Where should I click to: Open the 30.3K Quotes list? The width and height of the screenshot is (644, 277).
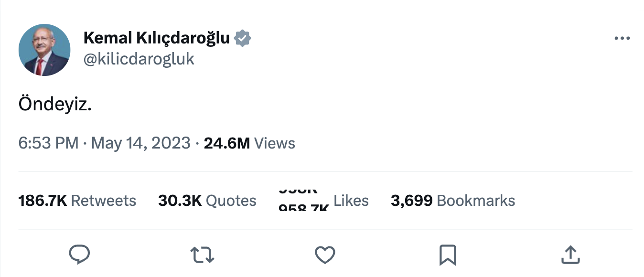(x=207, y=201)
